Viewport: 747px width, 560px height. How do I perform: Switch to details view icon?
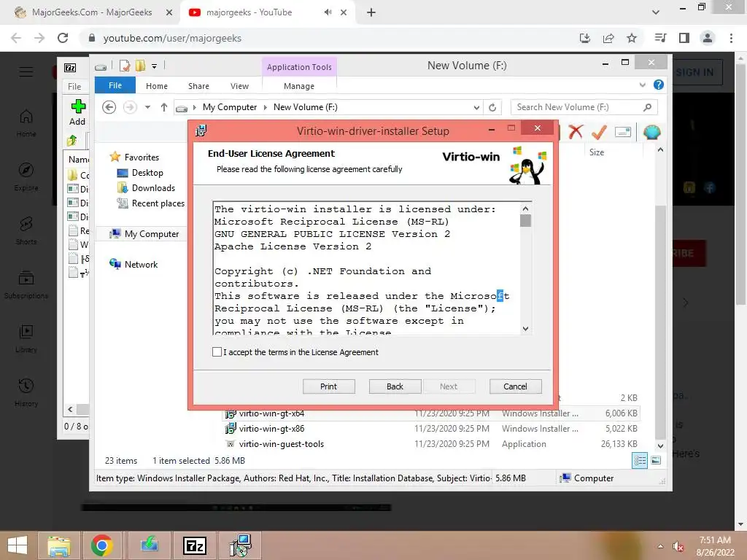pyautogui.click(x=640, y=460)
